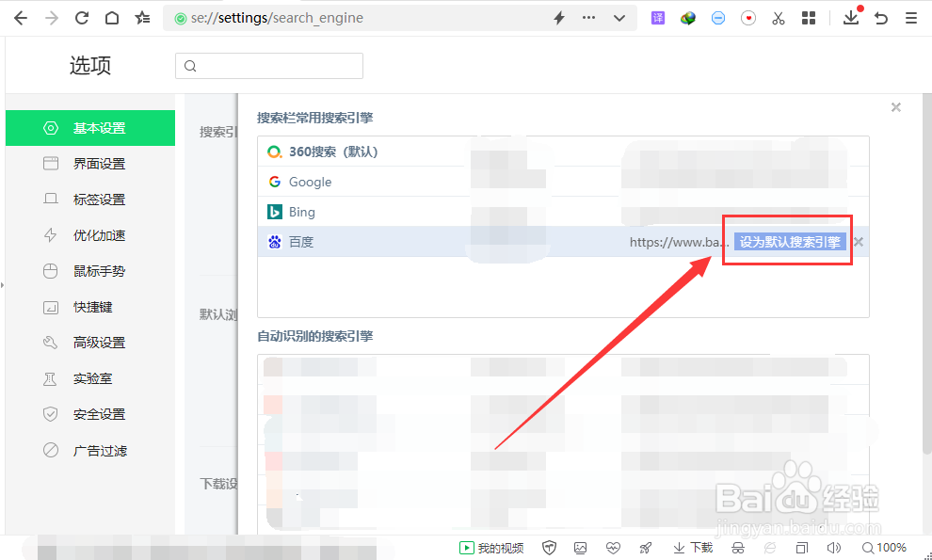Select the Google search engine row

pyautogui.click(x=563, y=182)
